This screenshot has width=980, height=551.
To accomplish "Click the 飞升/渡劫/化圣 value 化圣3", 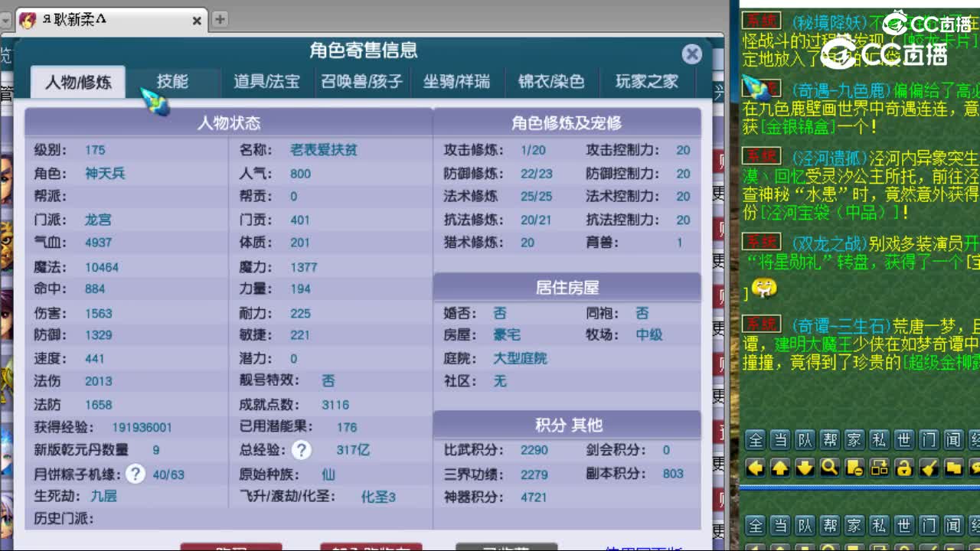I will click(x=378, y=497).
